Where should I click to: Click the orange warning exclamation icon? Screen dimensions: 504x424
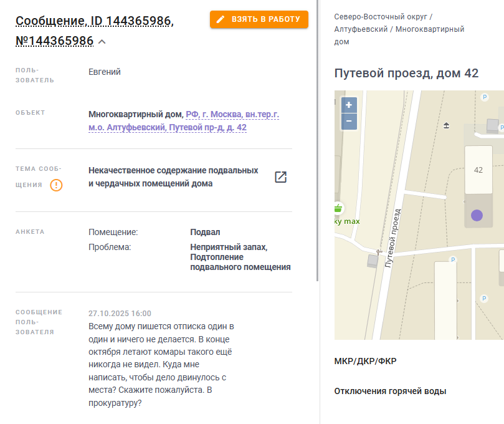tap(56, 185)
